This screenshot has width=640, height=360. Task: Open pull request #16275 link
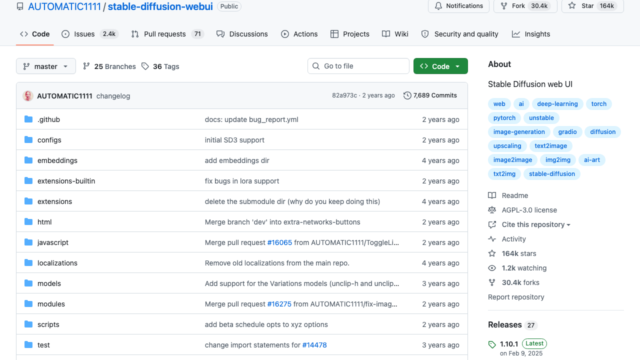(x=279, y=304)
